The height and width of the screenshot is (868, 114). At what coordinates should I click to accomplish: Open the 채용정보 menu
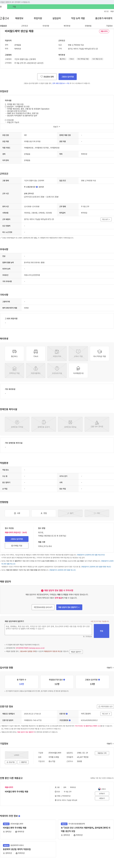coord(19,18)
